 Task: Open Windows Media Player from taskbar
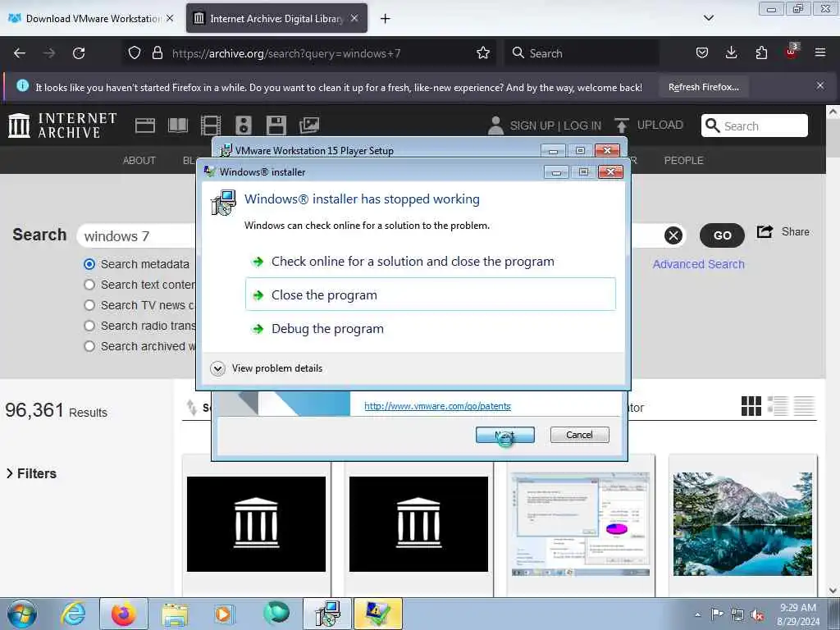pyautogui.click(x=223, y=614)
